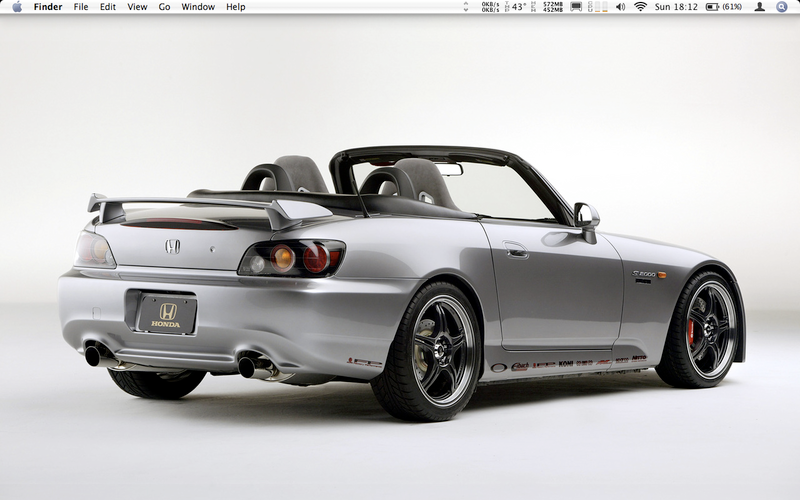This screenshot has height=500, width=800.
Task: Open the display monitor status icon
Action: (x=576, y=7)
